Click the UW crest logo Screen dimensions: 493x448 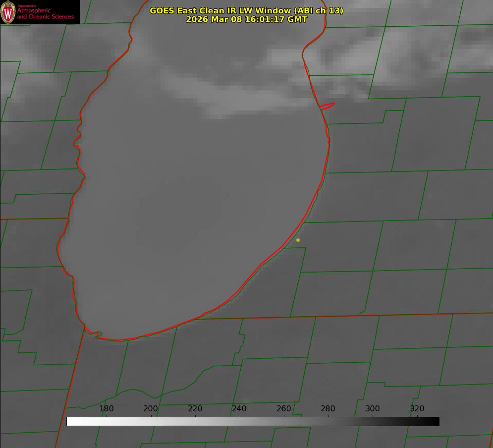pos(8,12)
